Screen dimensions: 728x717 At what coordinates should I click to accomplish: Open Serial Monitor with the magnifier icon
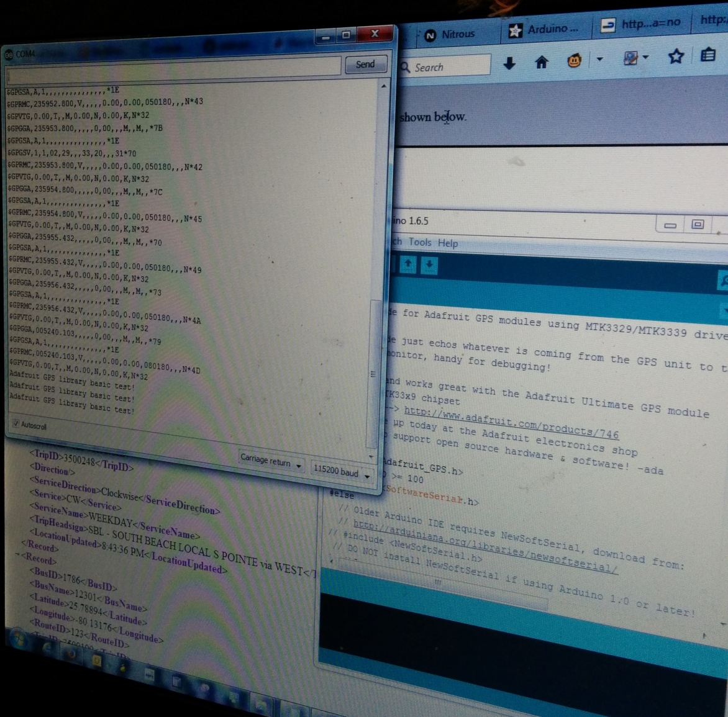(724, 281)
